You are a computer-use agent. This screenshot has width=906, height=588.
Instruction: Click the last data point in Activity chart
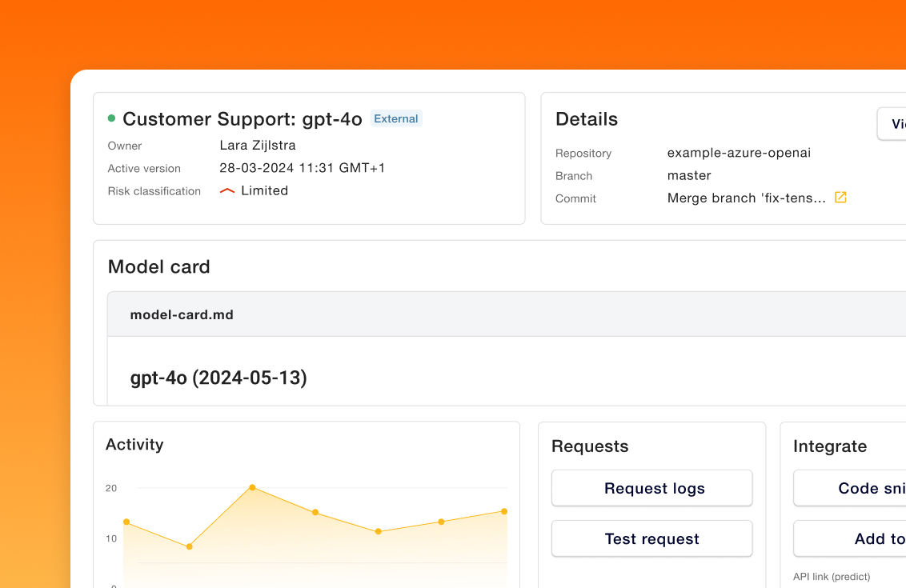click(504, 511)
